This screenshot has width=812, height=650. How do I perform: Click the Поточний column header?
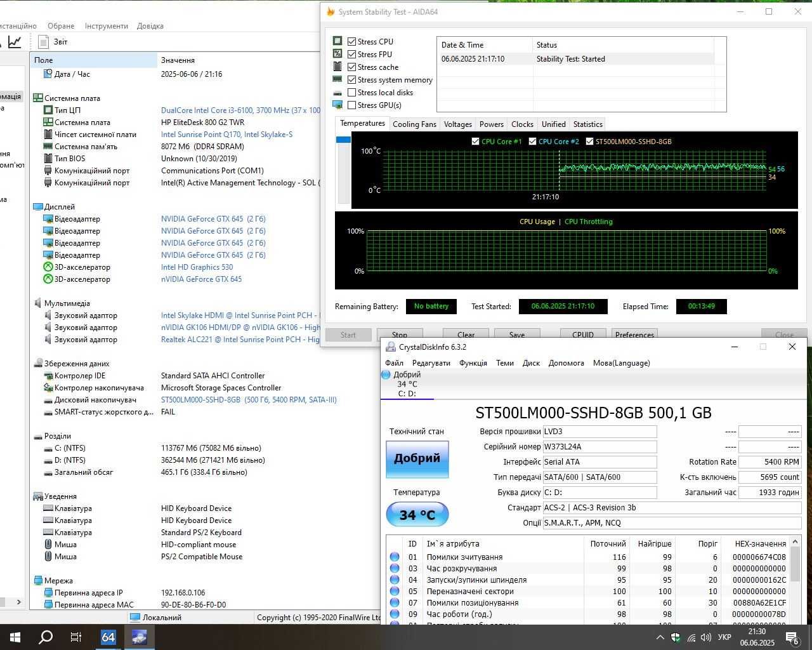pos(608,544)
